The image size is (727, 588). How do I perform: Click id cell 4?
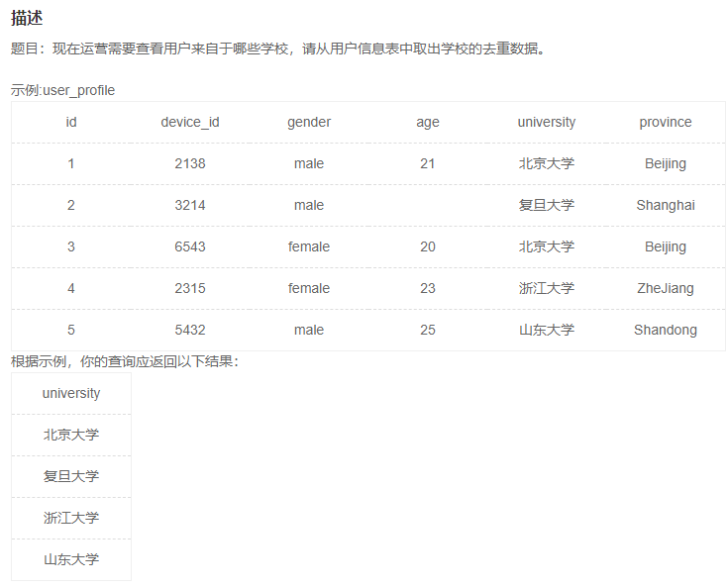(71, 288)
